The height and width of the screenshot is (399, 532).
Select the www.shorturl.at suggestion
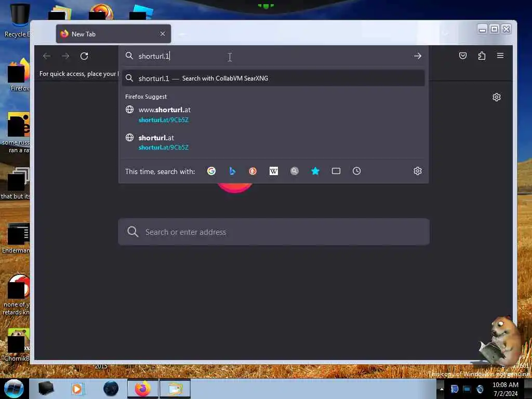click(x=273, y=115)
